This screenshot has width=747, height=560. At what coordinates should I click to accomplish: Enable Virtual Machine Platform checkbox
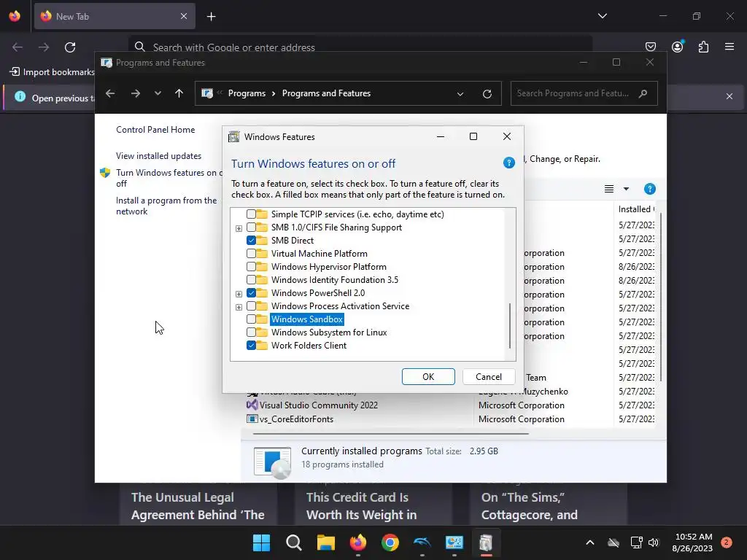click(251, 254)
